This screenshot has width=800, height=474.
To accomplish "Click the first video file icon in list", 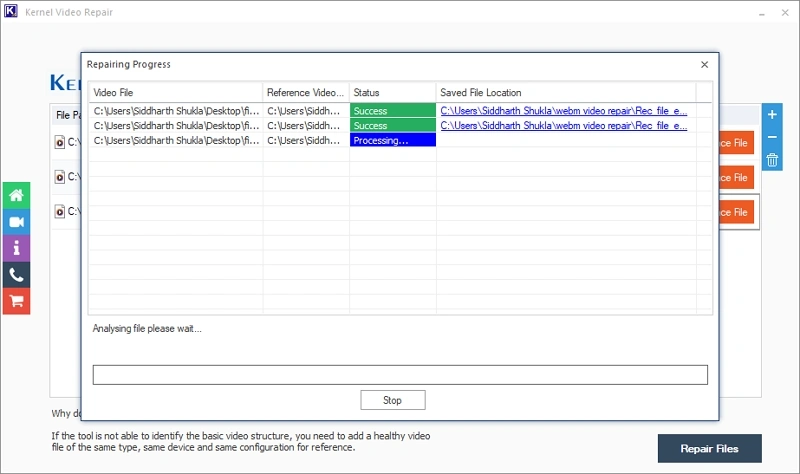I will [60, 142].
